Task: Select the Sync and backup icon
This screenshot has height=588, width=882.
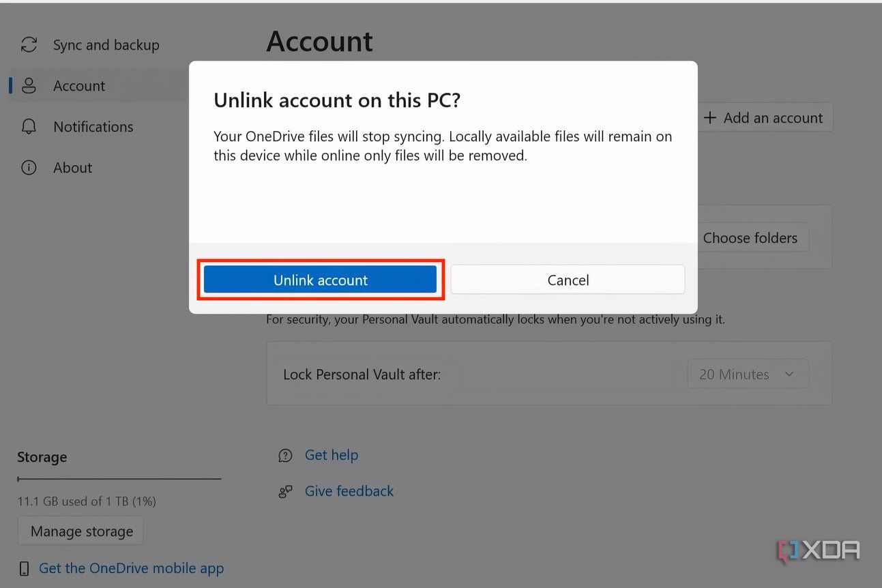Action: 29,44
